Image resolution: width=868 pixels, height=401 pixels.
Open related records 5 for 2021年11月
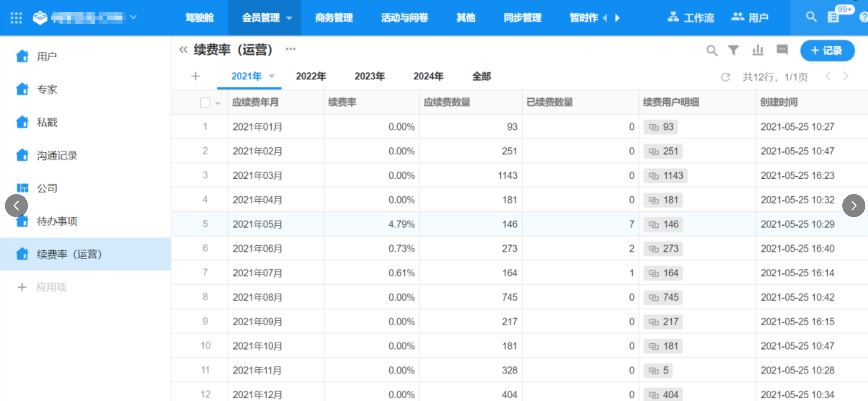point(658,370)
